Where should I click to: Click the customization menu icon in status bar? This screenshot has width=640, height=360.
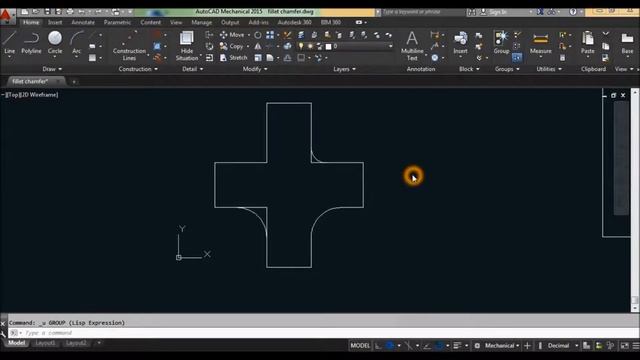tap(636, 346)
